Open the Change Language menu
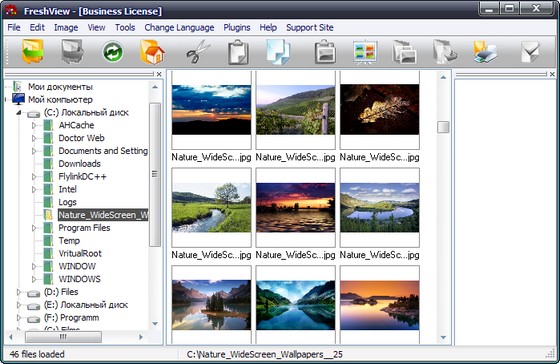This screenshot has width=560, height=364. coord(179,28)
